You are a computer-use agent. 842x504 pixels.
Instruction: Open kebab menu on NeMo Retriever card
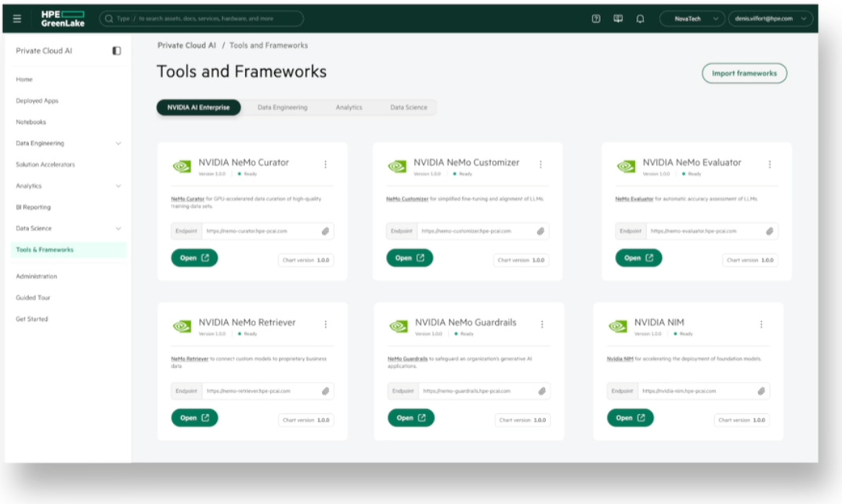pos(325,324)
